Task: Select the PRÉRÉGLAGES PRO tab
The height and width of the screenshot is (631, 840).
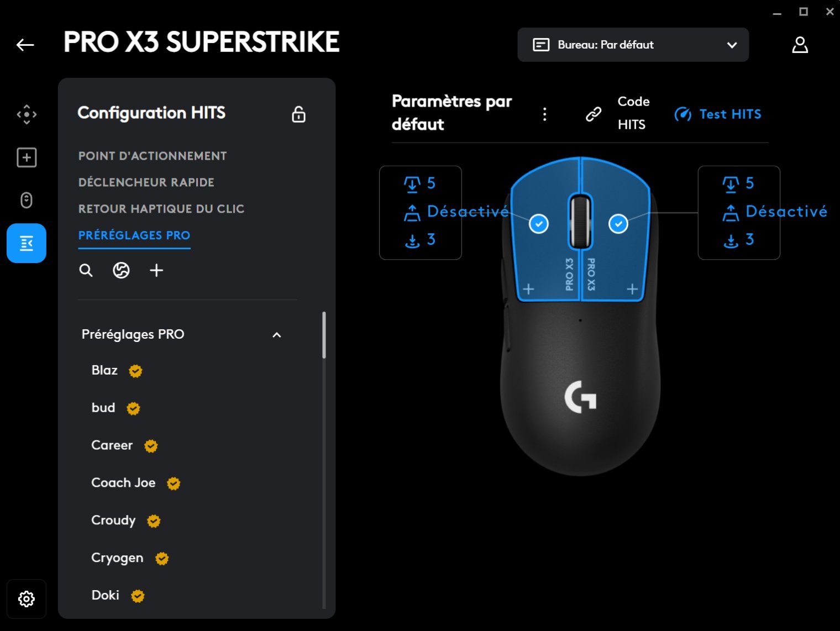Action: (x=134, y=235)
